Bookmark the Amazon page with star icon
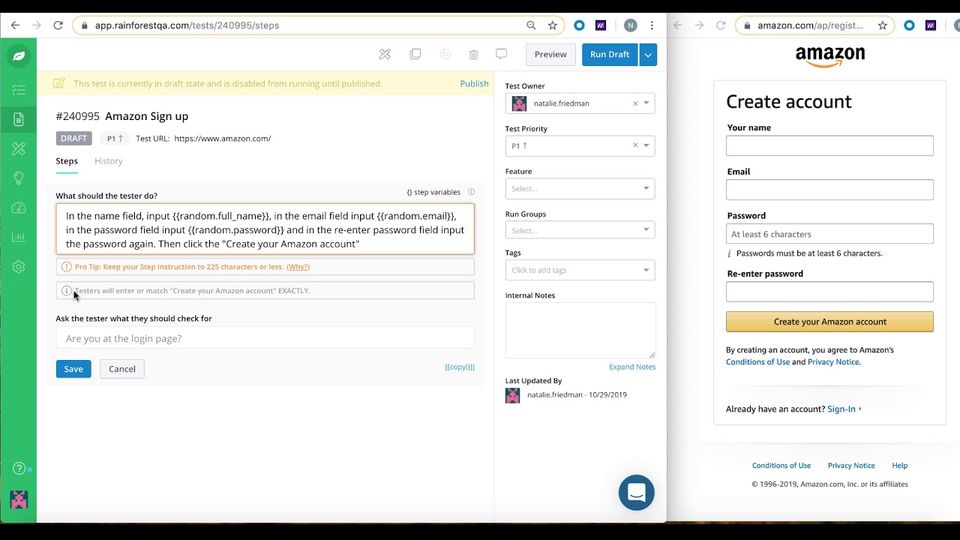Screen dimensions: 960x540 point(882,25)
